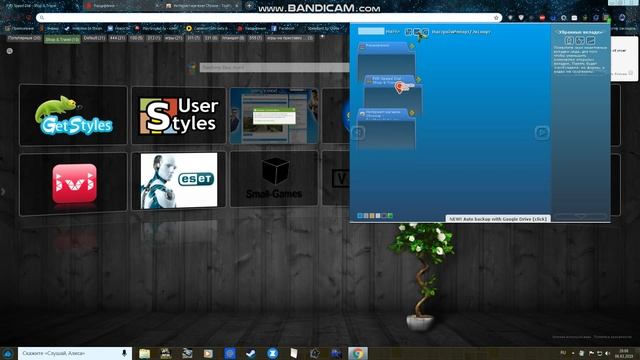Click arrow beside the FVD Speed Dial card
Screen dimensions: 640x360
point(418,80)
